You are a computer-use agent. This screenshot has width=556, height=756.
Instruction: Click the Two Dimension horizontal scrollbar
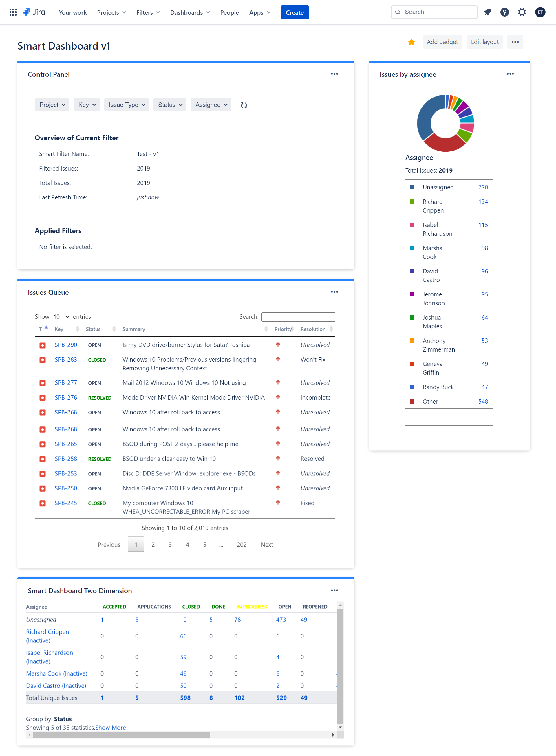click(122, 735)
